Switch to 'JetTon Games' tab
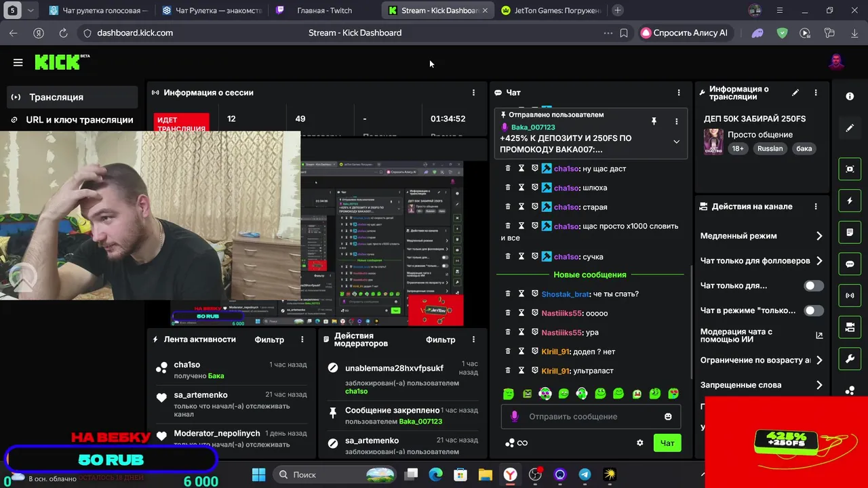 [x=551, y=10]
